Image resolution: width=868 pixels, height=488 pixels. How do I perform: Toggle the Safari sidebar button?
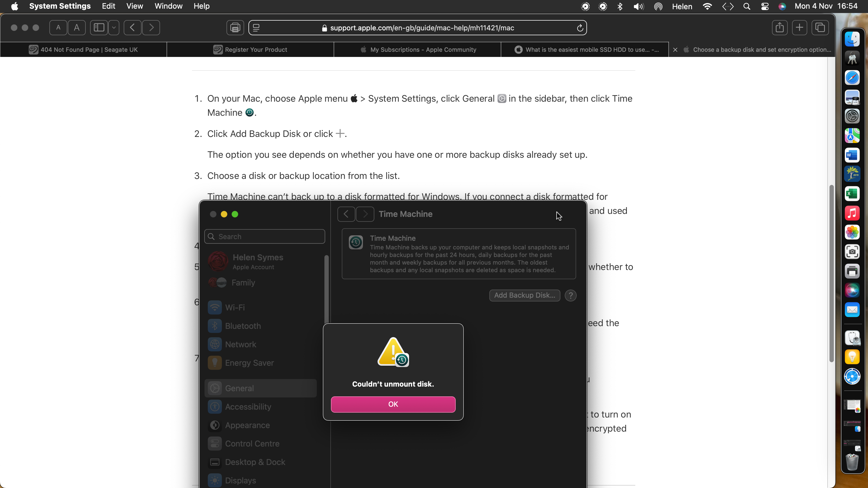point(99,28)
